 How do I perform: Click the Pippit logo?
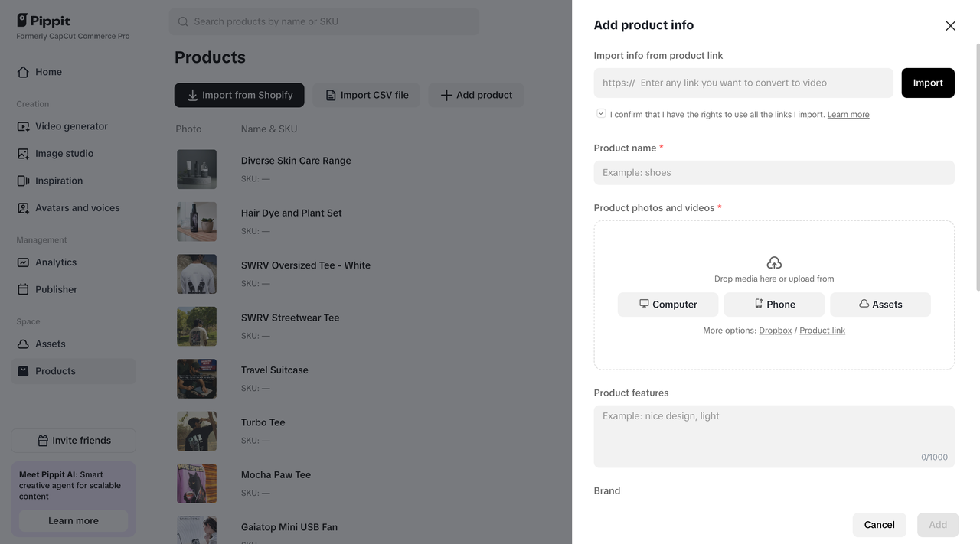[x=44, y=21]
